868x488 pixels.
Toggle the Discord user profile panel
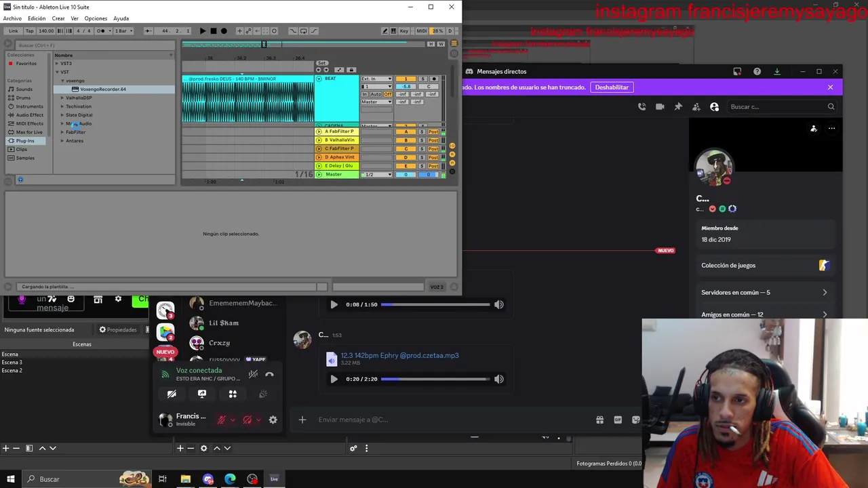(x=714, y=106)
